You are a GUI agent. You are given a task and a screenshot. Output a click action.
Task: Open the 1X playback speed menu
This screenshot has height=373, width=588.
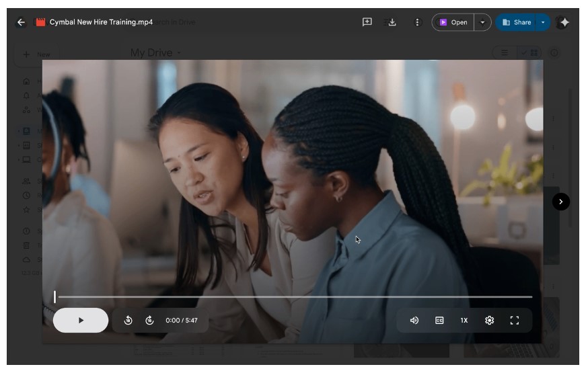click(464, 321)
